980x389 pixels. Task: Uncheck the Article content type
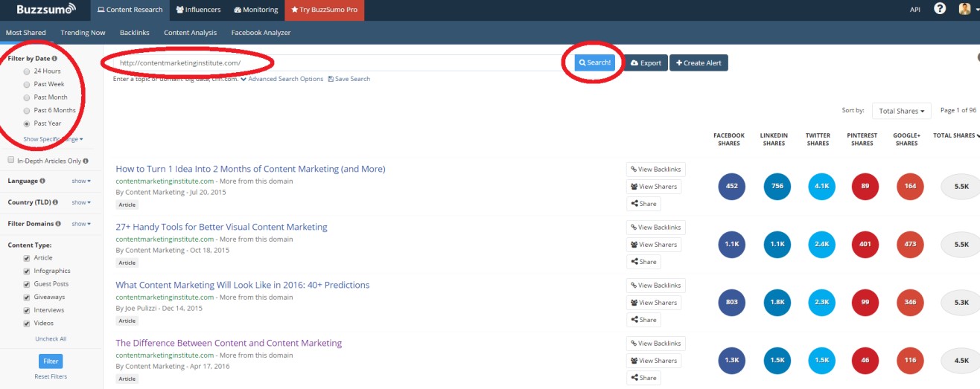point(27,258)
